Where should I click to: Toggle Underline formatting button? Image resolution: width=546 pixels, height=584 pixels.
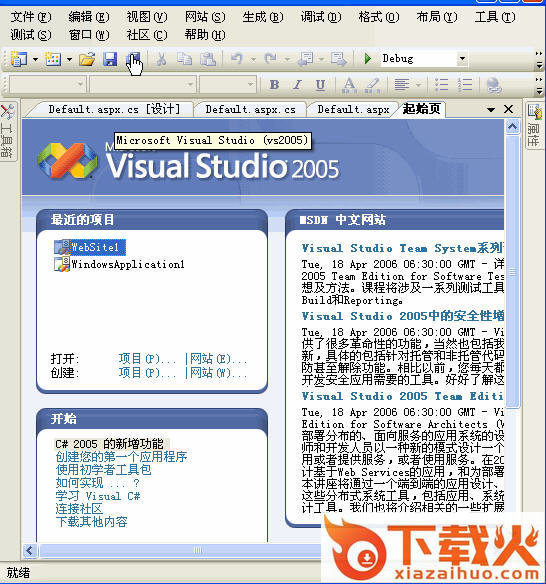[x=320, y=85]
